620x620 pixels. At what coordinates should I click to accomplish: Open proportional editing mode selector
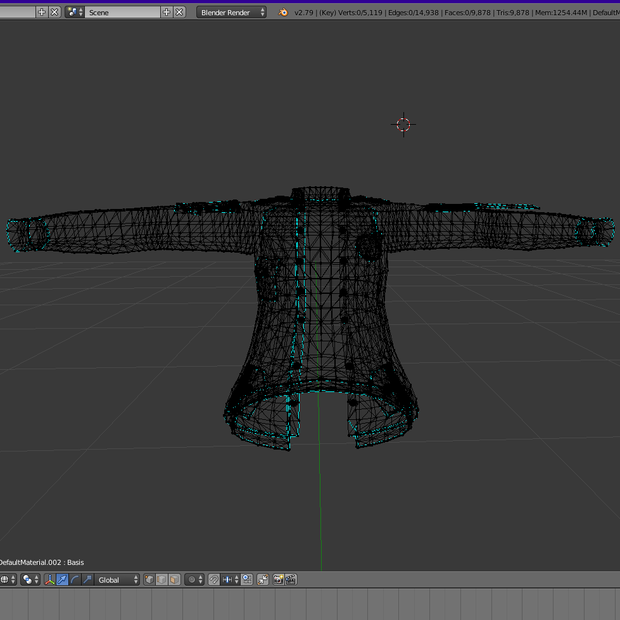(x=195, y=580)
